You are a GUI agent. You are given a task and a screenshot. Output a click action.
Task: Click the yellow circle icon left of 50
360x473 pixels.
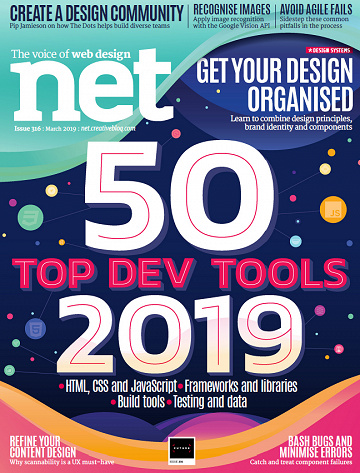coord(52,191)
